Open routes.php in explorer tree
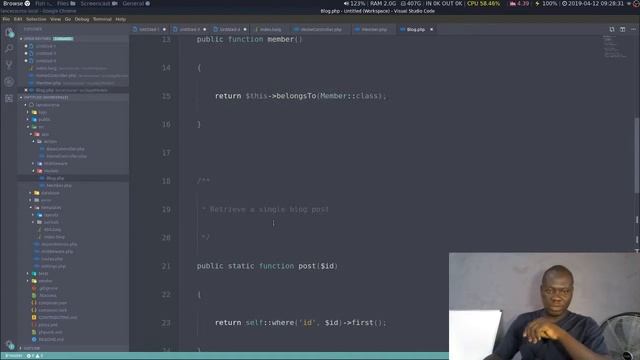The image size is (640, 360). pyautogui.click(x=52, y=259)
